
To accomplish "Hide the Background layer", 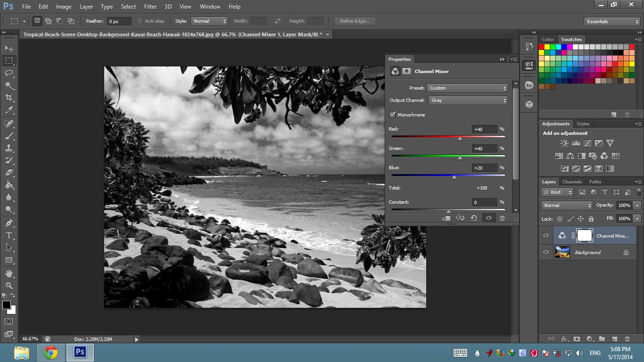I will click(x=546, y=252).
